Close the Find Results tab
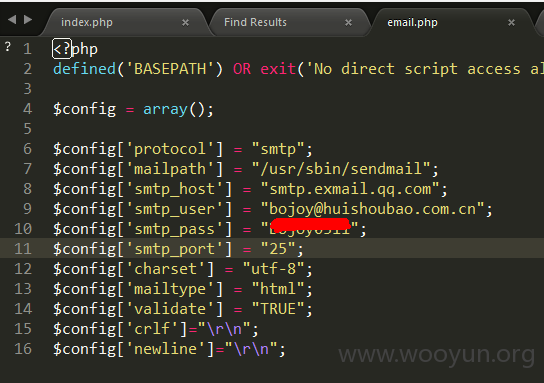The height and width of the screenshot is (383, 544). 348,23
